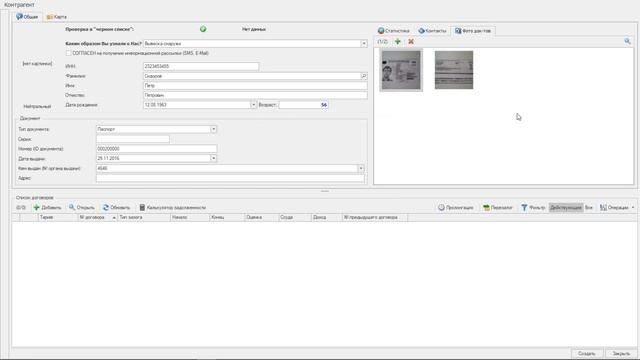Expand the Тип документа dropdown
Viewport: 640px width, 360px height.
point(213,129)
